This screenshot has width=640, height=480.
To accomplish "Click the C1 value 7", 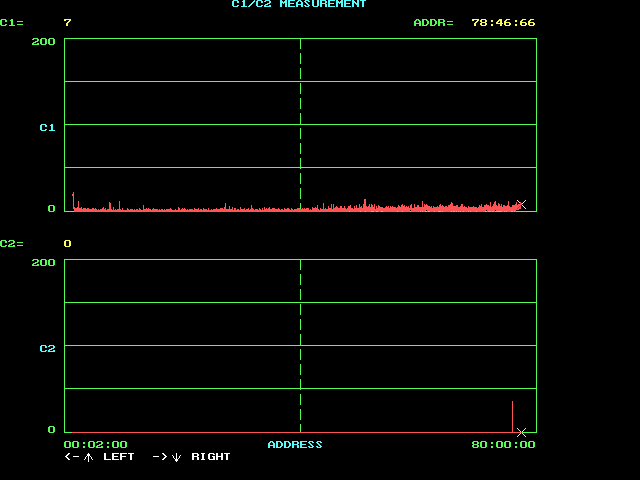I will 68,22.
